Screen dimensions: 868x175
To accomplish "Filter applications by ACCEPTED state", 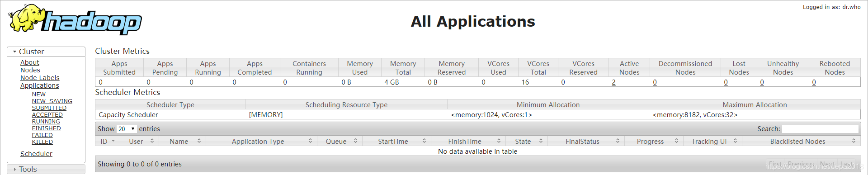I will pyautogui.click(x=47, y=115).
